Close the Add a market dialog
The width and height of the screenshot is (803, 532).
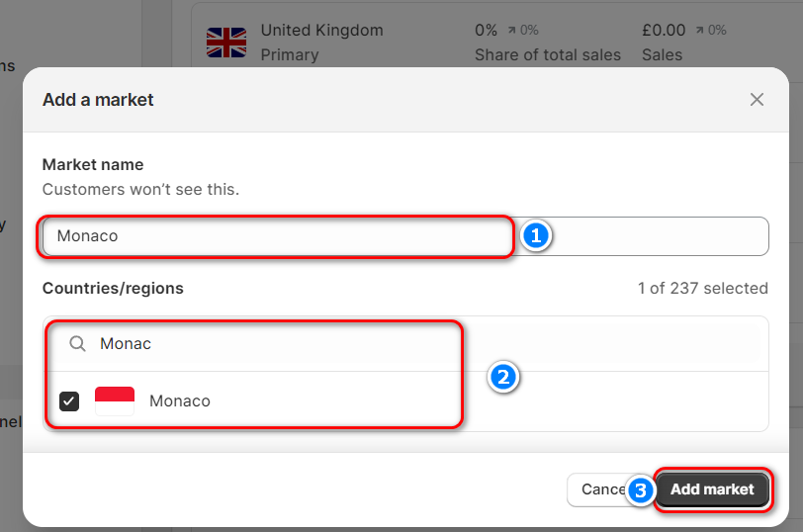click(x=757, y=99)
